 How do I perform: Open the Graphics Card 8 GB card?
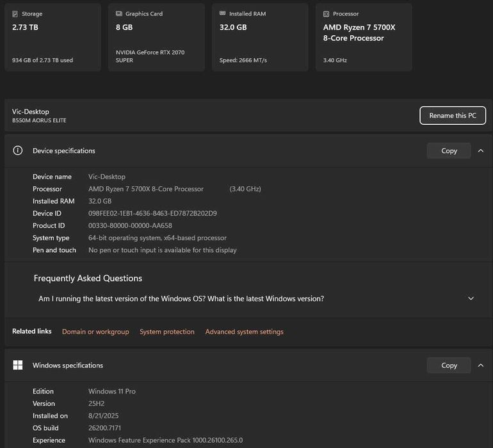pyautogui.click(x=156, y=37)
